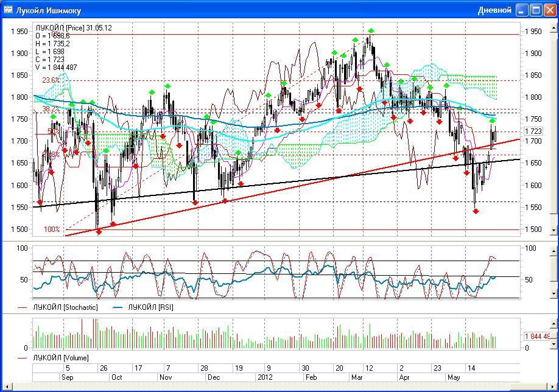Click the price pane scroll-up arrow
559x392 pixels.
(554, 27)
